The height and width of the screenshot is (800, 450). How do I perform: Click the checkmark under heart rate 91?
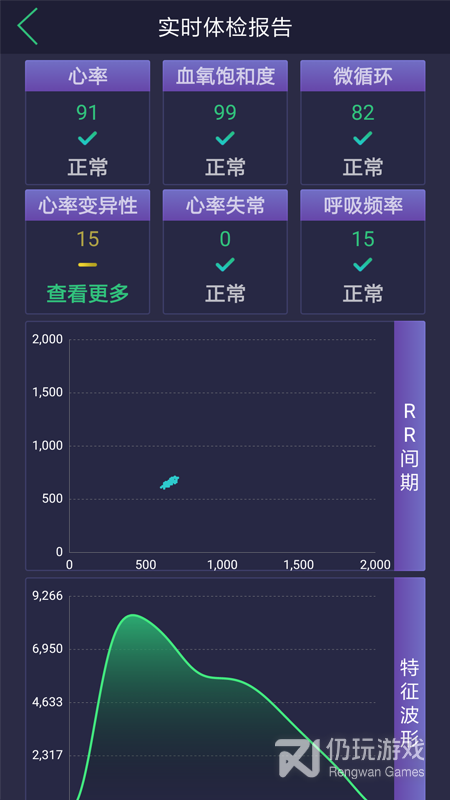point(87,138)
